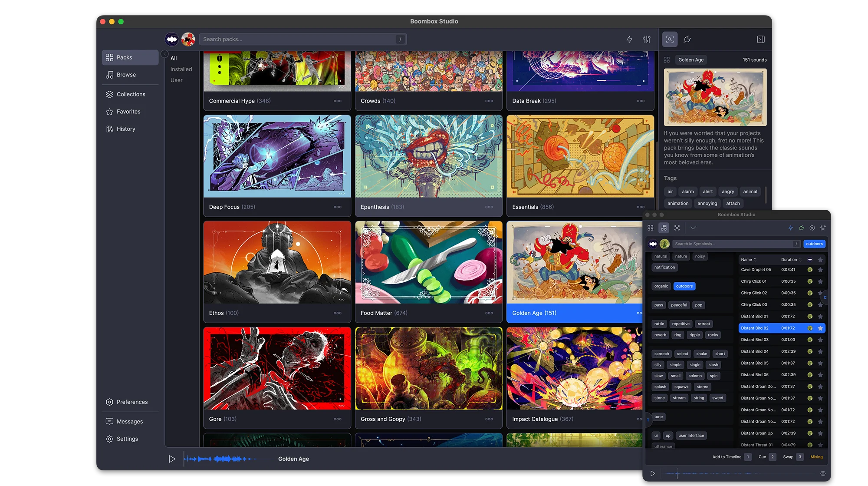Focus the Search in Symbiosis field
Screen dimensions: 868x486
point(736,244)
